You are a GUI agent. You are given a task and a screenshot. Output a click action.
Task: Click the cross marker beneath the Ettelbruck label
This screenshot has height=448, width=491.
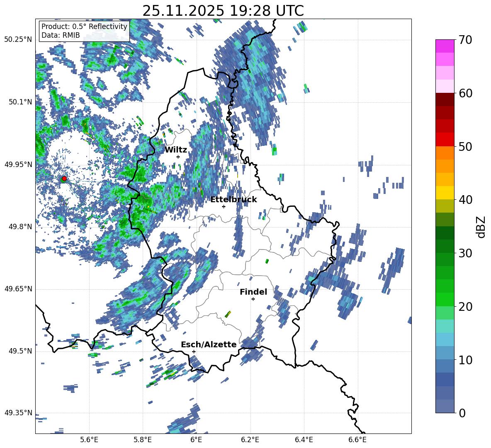pyautogui.click(x=224, y=206)
